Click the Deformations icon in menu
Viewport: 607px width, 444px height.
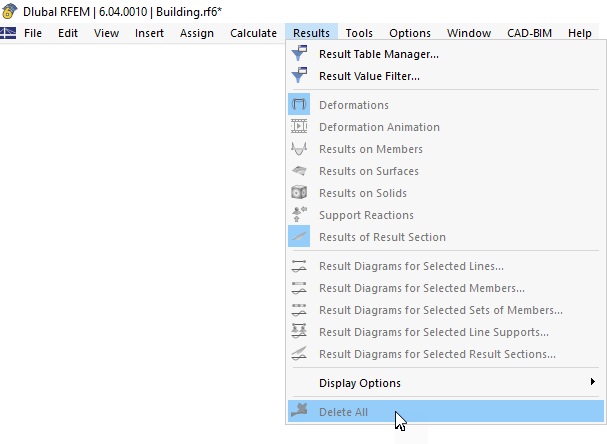pyautogui.click(x=299, y=105)
